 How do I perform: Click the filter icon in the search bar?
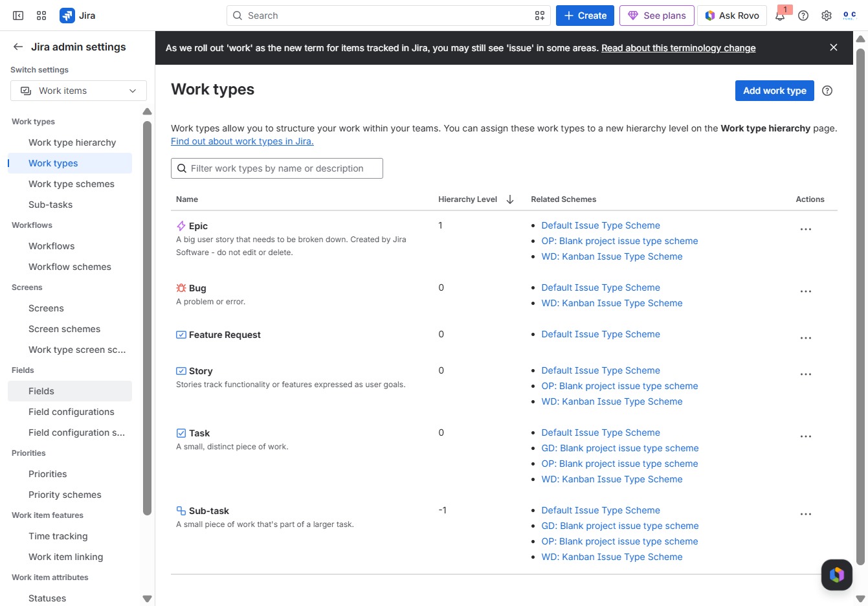[x=540, y=16]
